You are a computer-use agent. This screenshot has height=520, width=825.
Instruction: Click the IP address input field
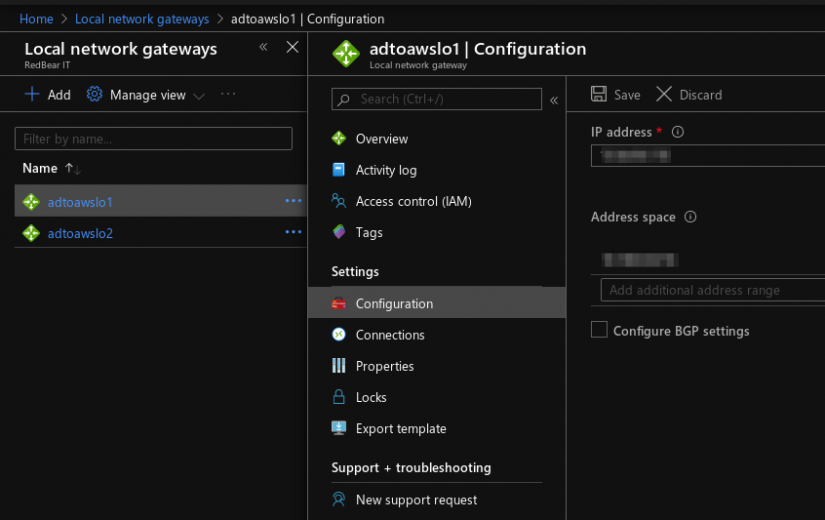pyautogui.click(x=708, y=156)
